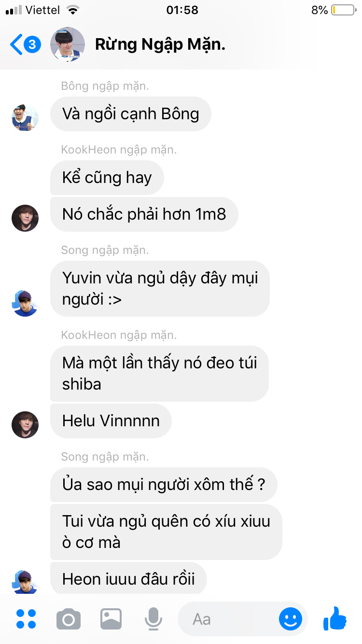Open the group chat avatar in header
Image resolution: width=362 pixels, height=644 pixels.
68,45
